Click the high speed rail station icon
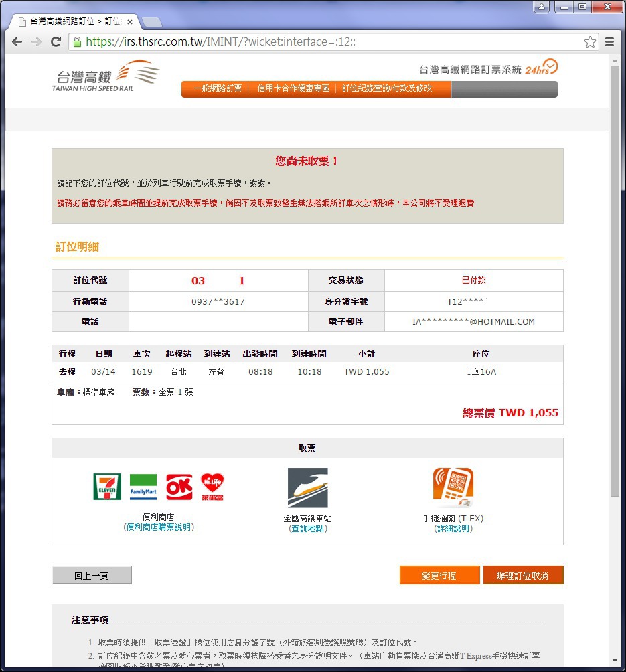The height and width of the screenshot is (672, 626). pyautogui.click(x=307, y=488)
